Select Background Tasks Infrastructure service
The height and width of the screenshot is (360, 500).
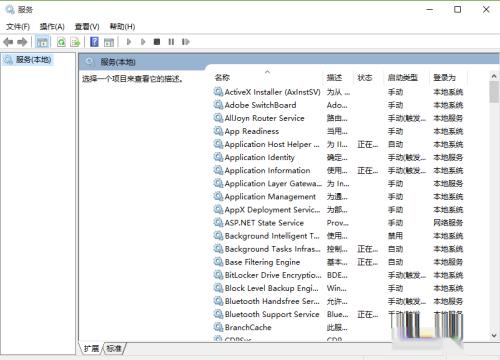[338, 249]
